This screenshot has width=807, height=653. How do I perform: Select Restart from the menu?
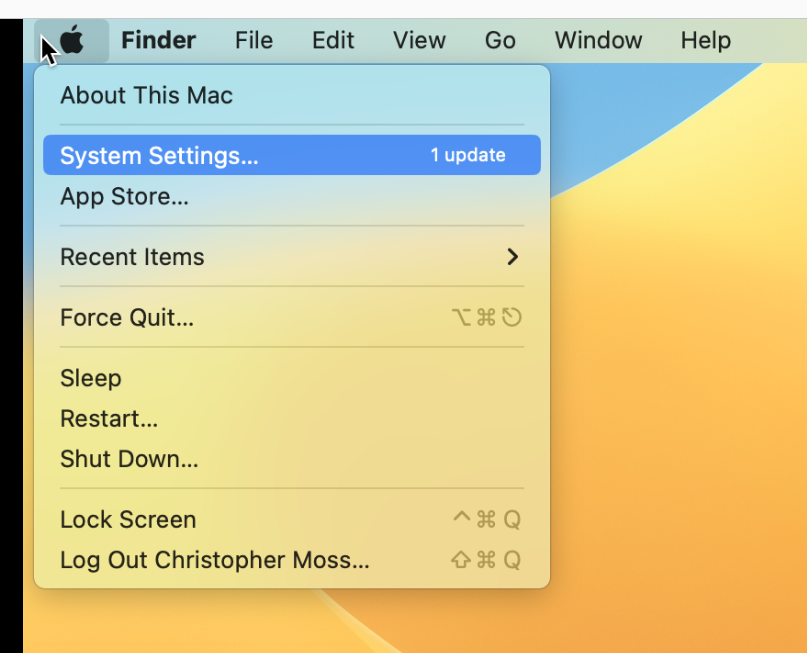coord(108,418)
